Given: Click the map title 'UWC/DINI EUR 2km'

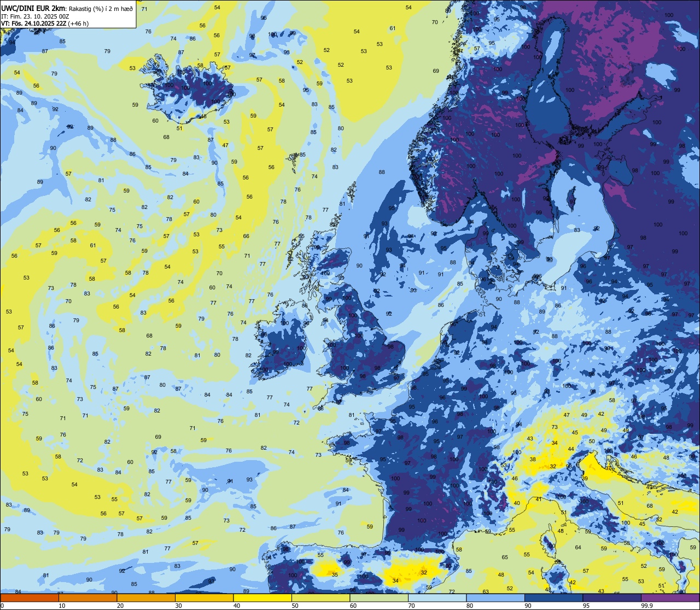Looking at the screenshot, I should pyautogui.click(x=33, y=8).
